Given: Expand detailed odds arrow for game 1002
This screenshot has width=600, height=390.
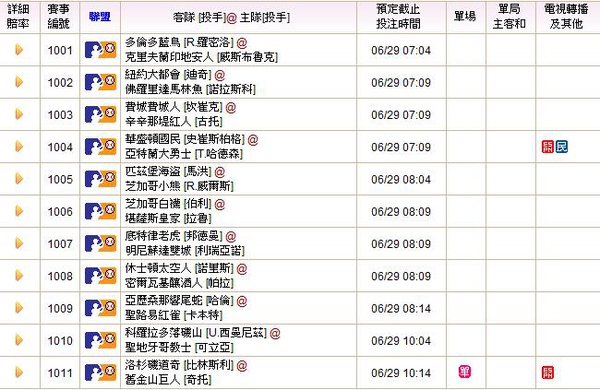Looking at the screenshot, I should pyautogui.click(x=19, y=82).
